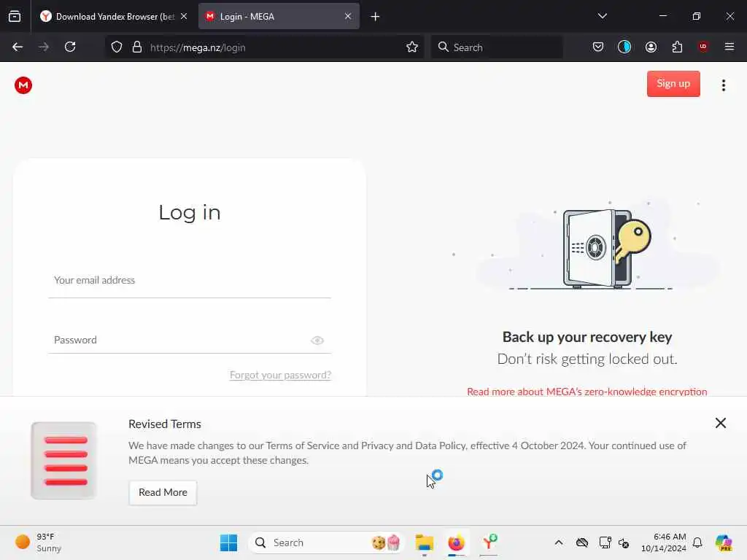Click the Sign up button
Screen dimensions: 747x560
(673, 84)
